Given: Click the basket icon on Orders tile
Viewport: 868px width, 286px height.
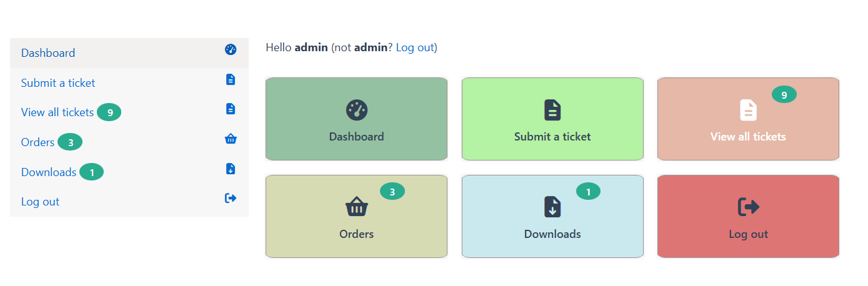Looking at the screenshot, I should 356,207.
